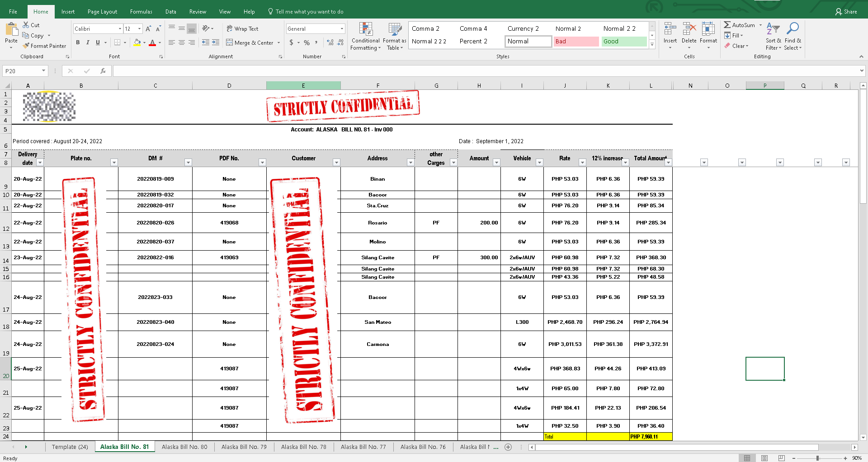This screenshot has height=462, width=868.
Task: Click Decrease Decimal icon
Action: (x=340, y=42)
